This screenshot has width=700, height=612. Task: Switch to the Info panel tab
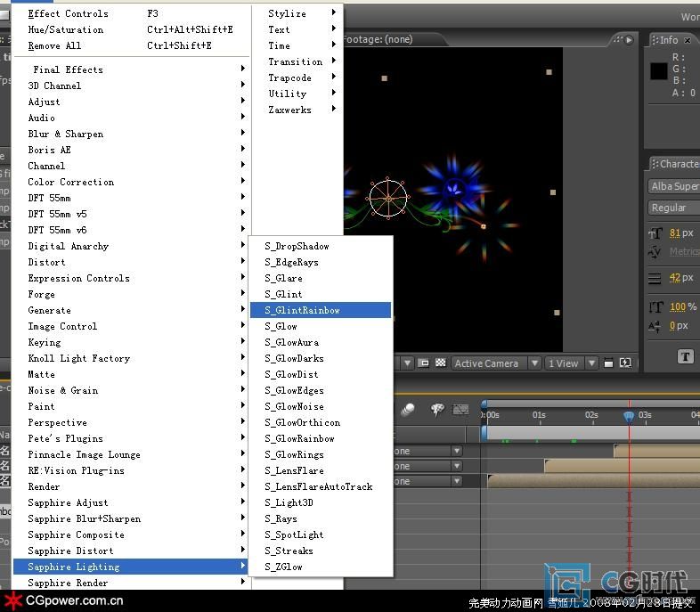(669, 40)
